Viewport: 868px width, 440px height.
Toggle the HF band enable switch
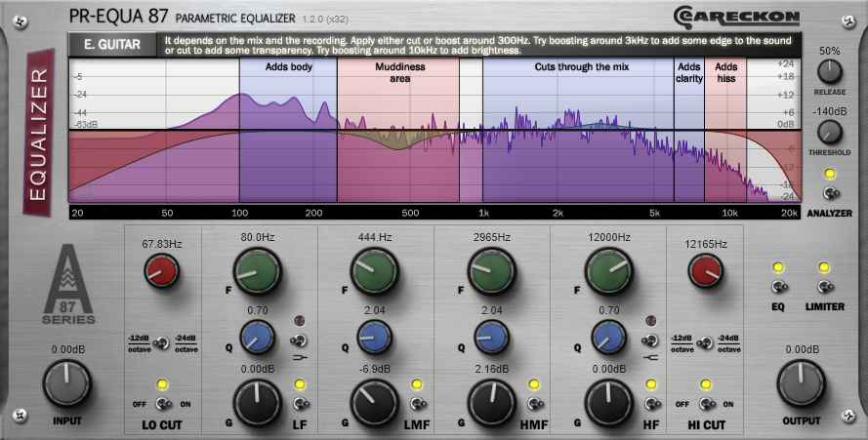651,404
